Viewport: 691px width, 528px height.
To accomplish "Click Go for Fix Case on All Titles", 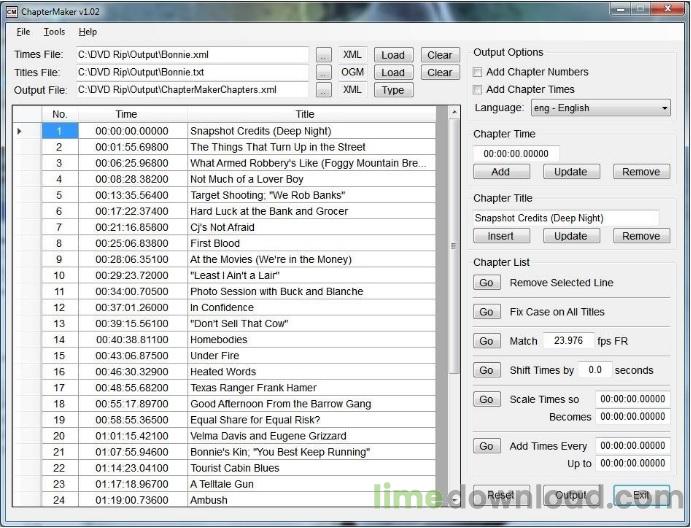I will pyautogui.click(x=487, y=312).
